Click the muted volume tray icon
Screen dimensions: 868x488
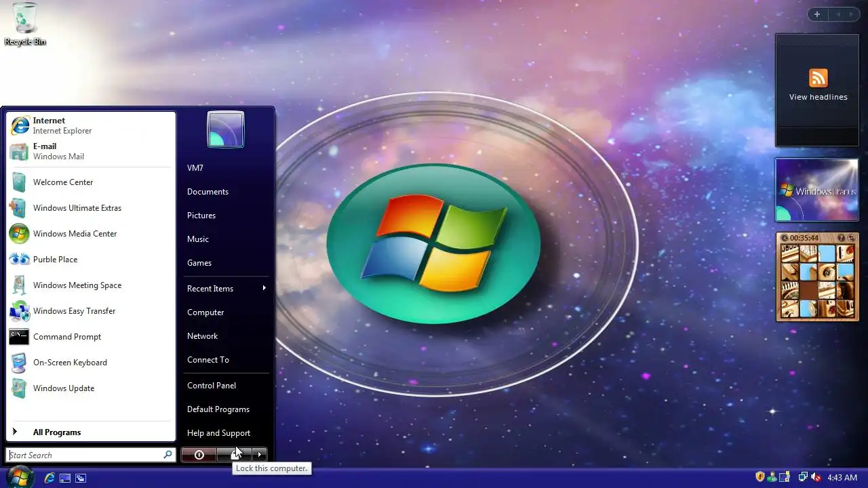816,477
